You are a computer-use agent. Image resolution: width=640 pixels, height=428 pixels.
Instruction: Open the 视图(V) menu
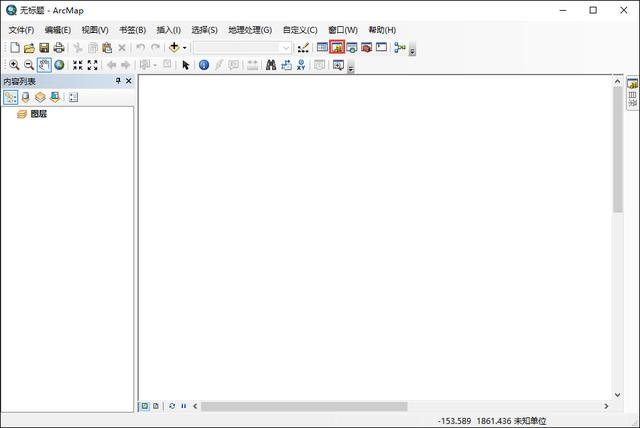[95, 30]
